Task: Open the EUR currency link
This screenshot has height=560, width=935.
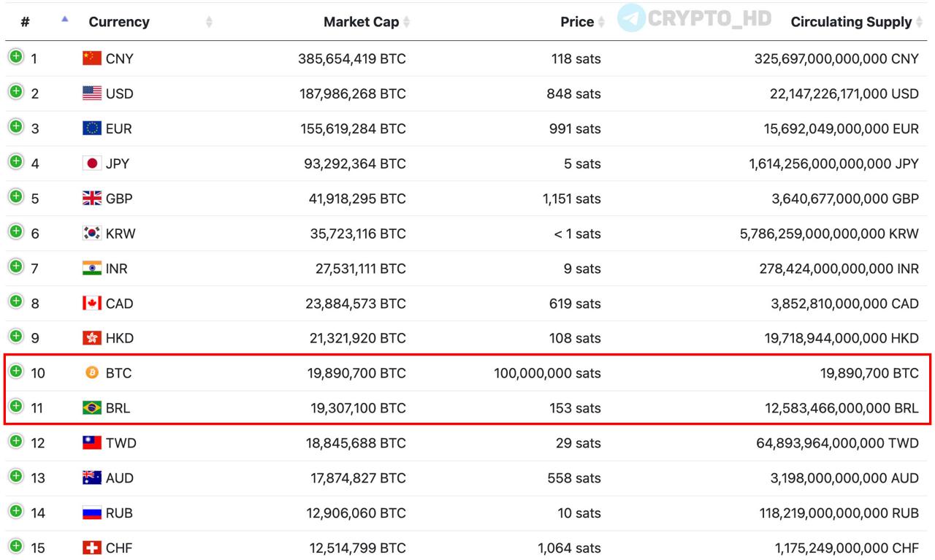Action: click(x=119, y=129)
